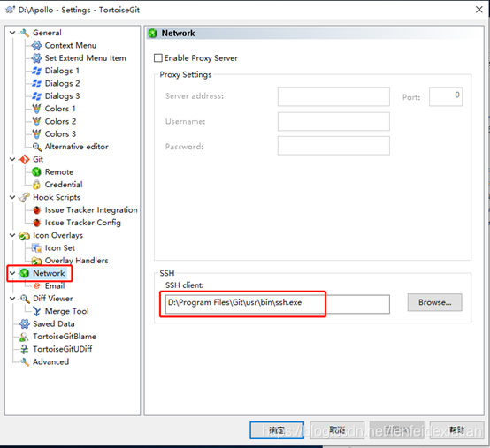Select Context Menu settings page
The width and height of the screenshot is (490, 448).
(70, 46)
